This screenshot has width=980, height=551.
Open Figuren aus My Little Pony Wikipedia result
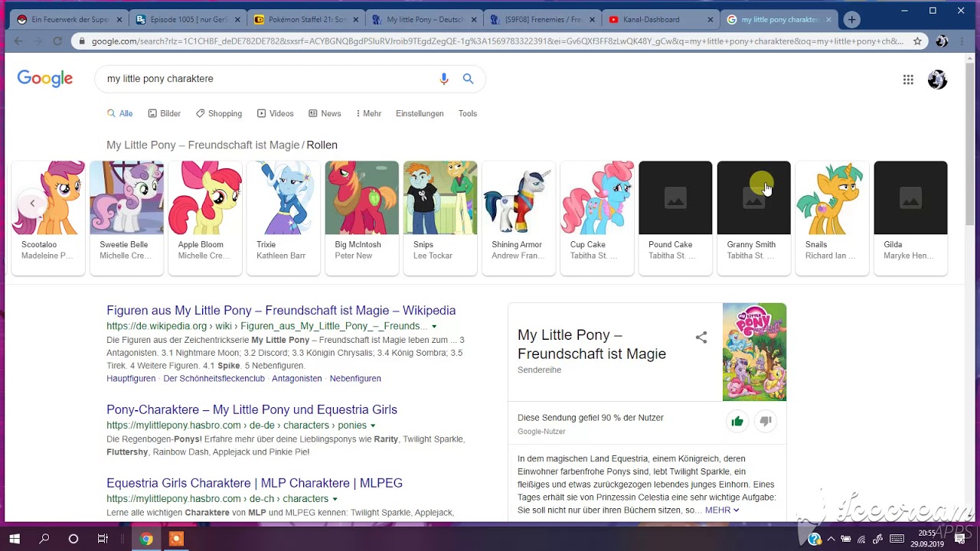click(x=281, y=311)
